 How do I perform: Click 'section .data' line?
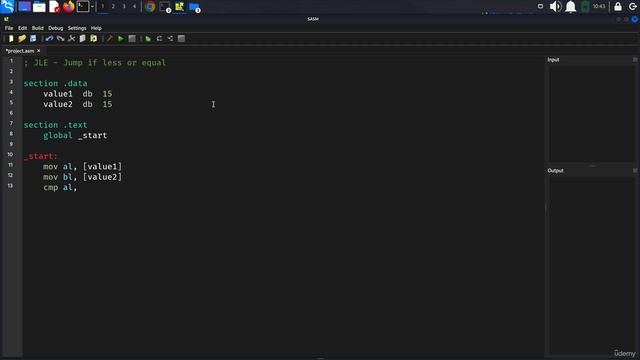[56, 84]
